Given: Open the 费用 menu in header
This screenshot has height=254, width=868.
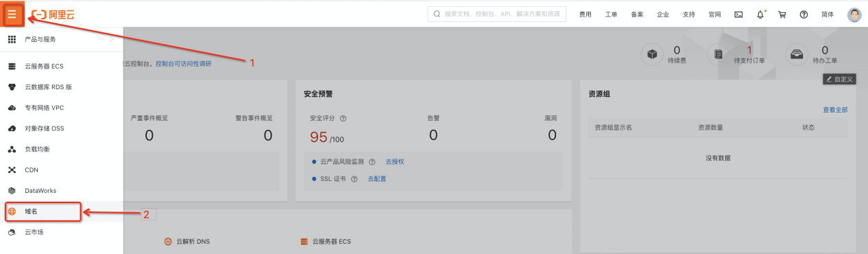Looking at the screenshot, I should click(x=586, y=14).
